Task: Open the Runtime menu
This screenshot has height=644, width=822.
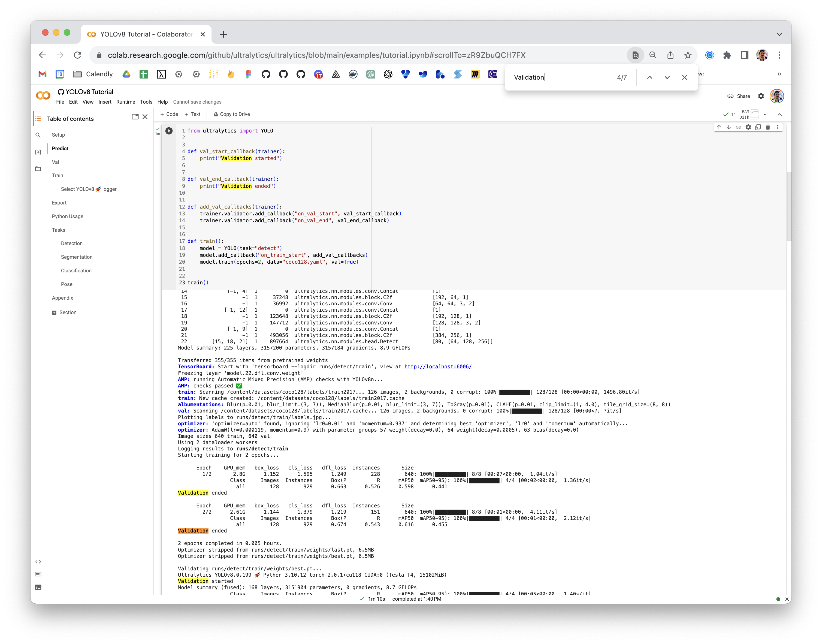Action: tap(125, 102)
